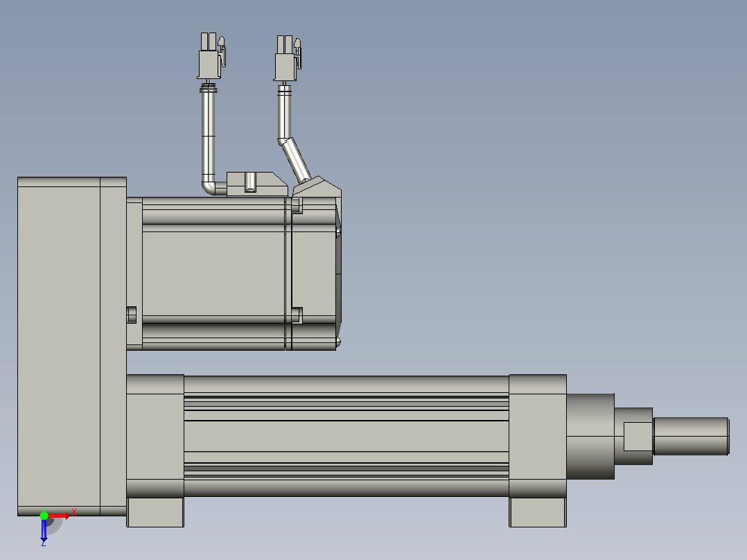The image size is (747, 560).
Task: Select the piston rod tip at far right
Action: [691, 436]
